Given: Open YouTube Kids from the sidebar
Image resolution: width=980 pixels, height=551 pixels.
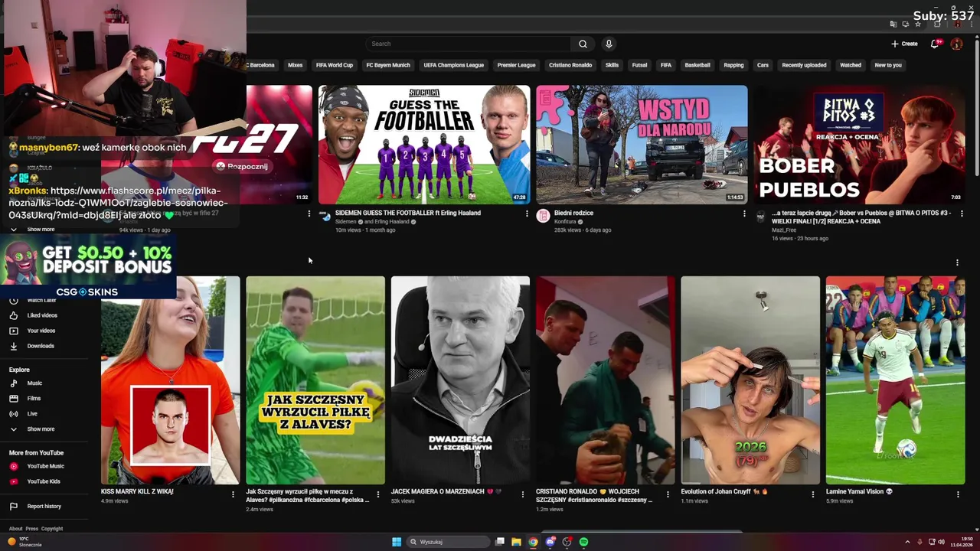Looking at the screenshot, I should tap(44, 481).
